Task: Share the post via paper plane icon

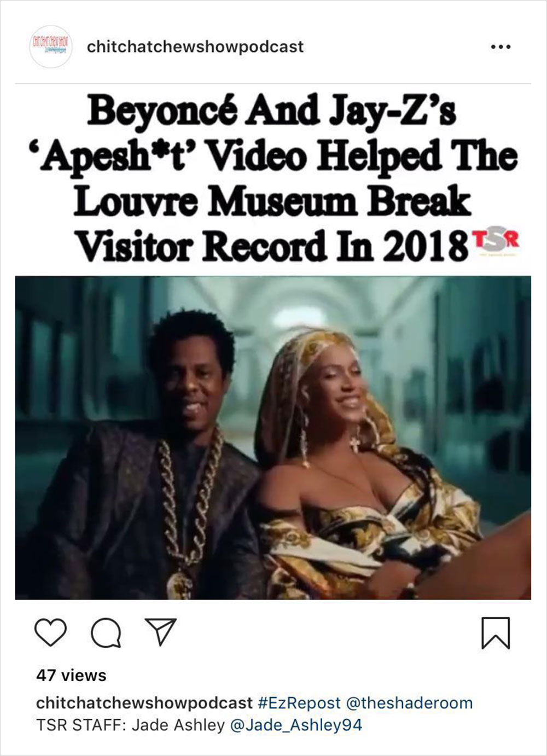Action: pyautogui.click(x=160, y=631)
